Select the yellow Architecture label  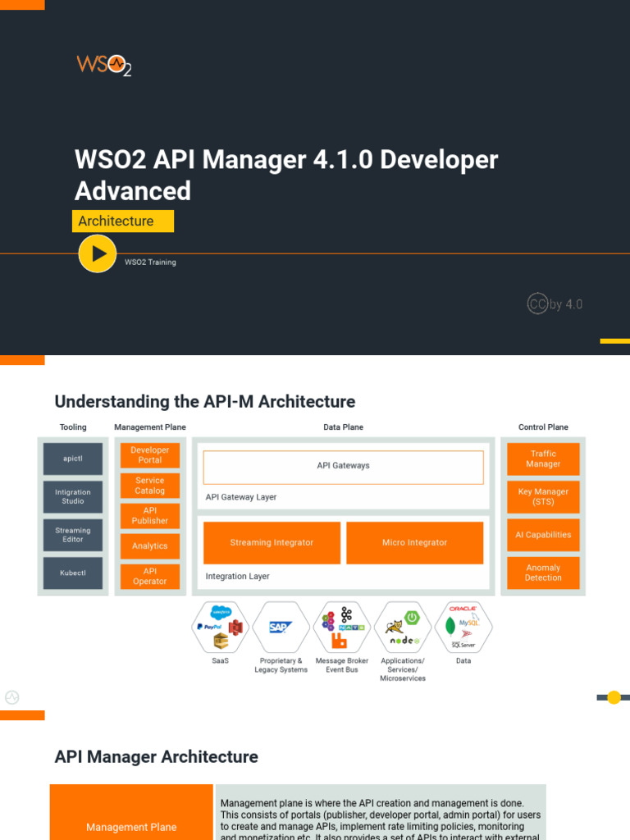click(123, 221)
